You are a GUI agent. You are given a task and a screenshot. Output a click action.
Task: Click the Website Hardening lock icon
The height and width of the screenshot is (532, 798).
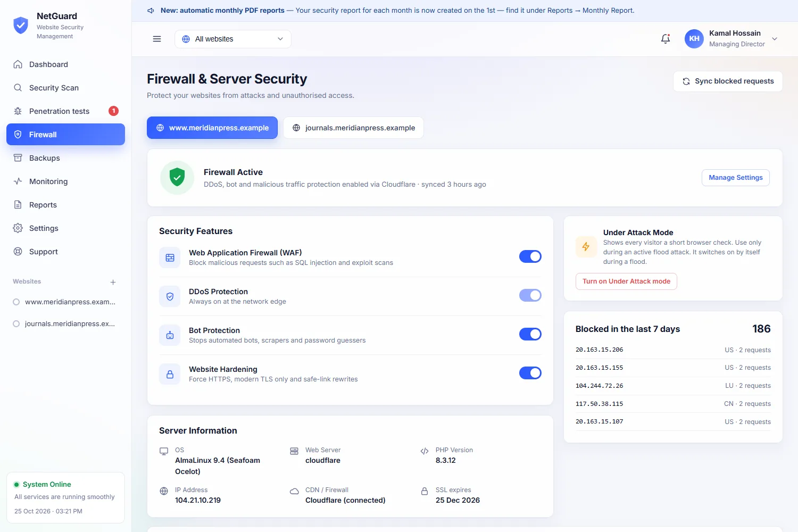(x=170, y=374)
